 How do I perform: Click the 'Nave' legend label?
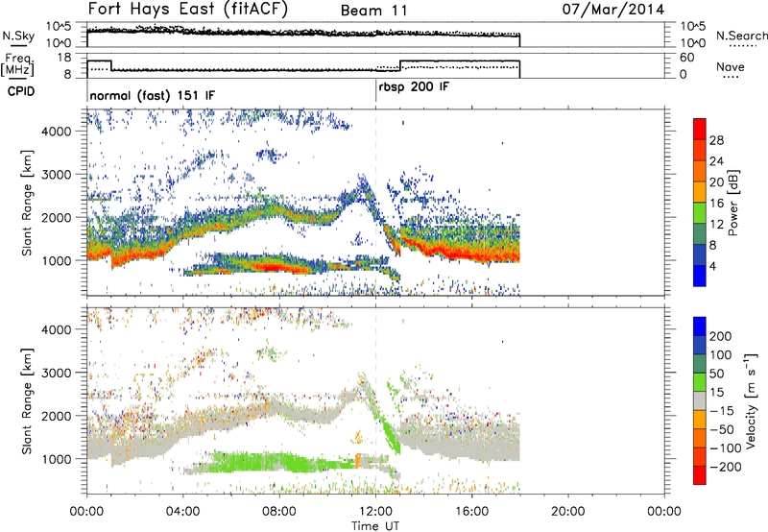731,66
